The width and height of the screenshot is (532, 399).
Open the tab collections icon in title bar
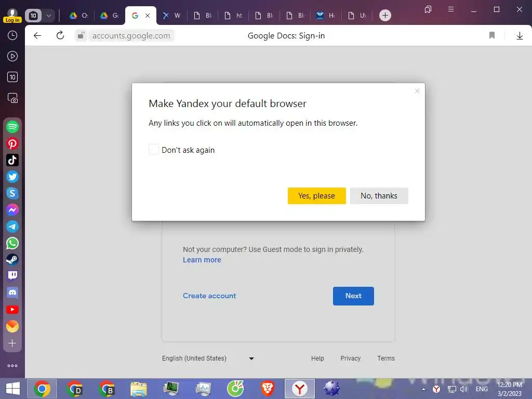pos(428,9)
